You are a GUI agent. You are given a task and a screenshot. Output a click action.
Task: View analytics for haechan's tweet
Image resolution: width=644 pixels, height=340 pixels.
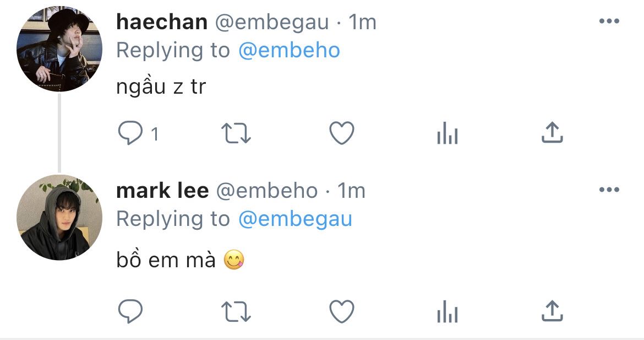[x=447, y=133]
